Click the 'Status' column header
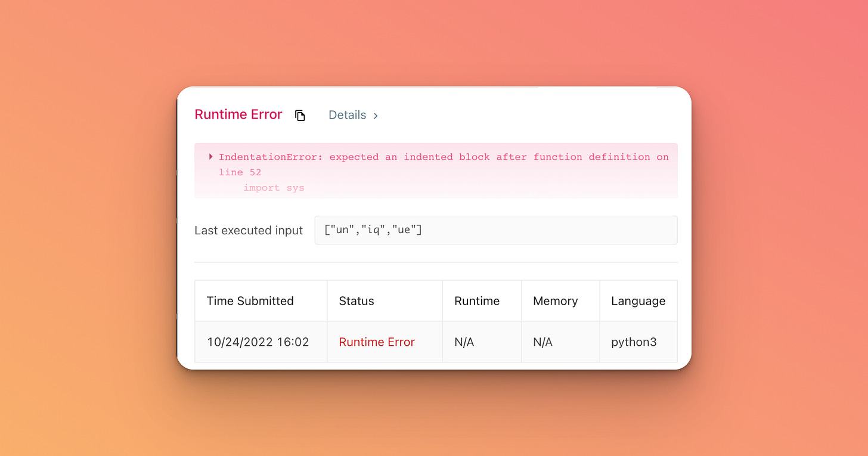Image resolution: width=868 pixels, height=456 pixels. tap(385, 301)
